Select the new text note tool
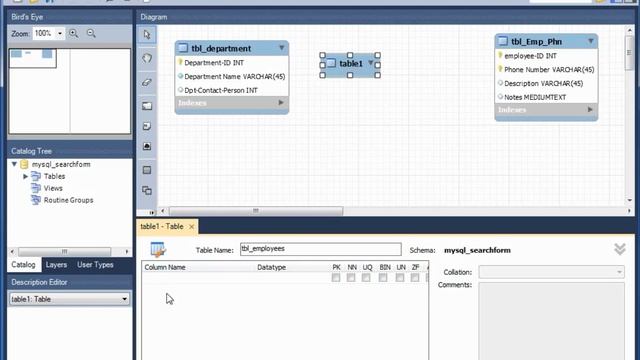 click(x=147, y=126)
